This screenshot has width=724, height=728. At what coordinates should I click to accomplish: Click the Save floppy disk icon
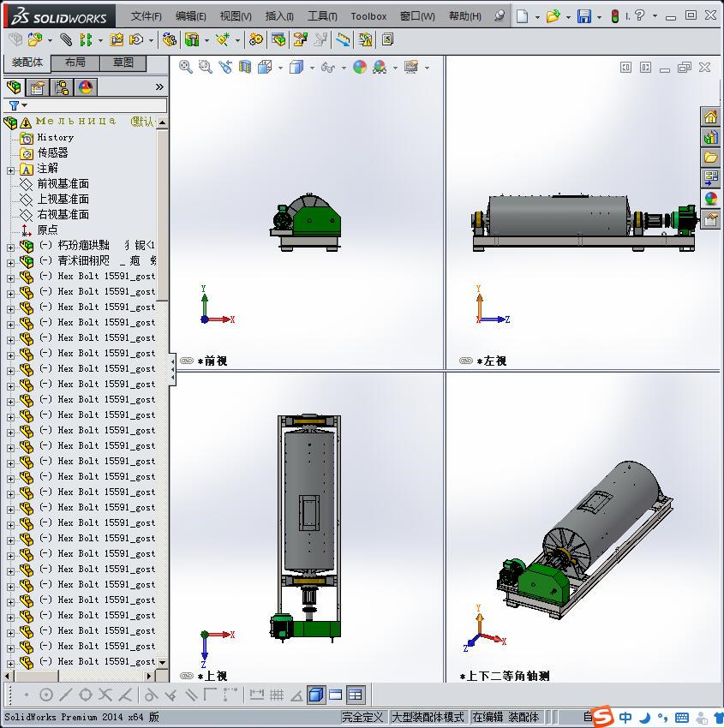(583, 16)
